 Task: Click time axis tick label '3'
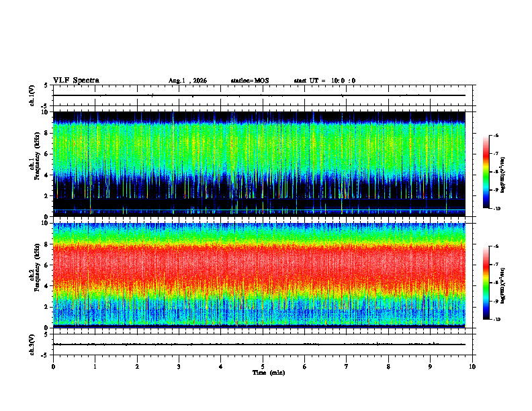coord(179,367)
